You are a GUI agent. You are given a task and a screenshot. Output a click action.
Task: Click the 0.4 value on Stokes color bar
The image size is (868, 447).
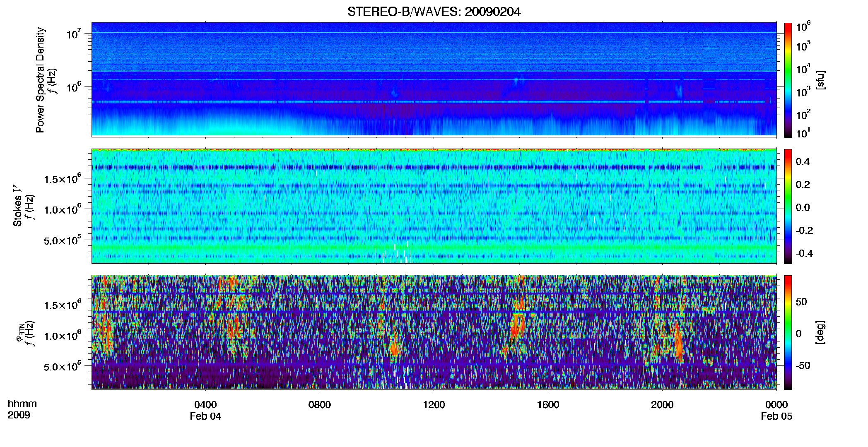tap(803, 162)
